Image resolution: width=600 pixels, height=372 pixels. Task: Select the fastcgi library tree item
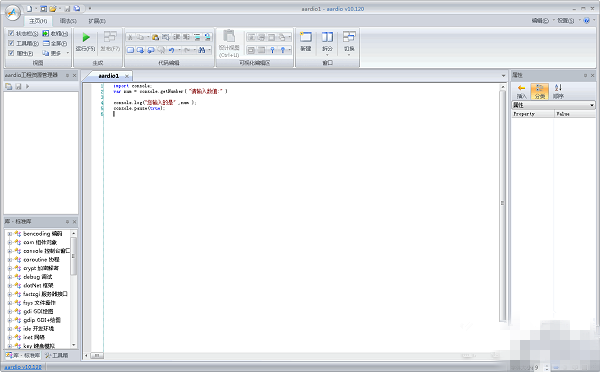click(x=45, y=294)
